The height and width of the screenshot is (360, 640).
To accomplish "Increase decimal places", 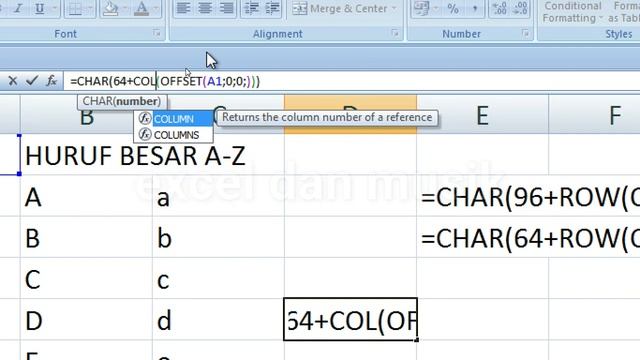I will tap(500, 8).
